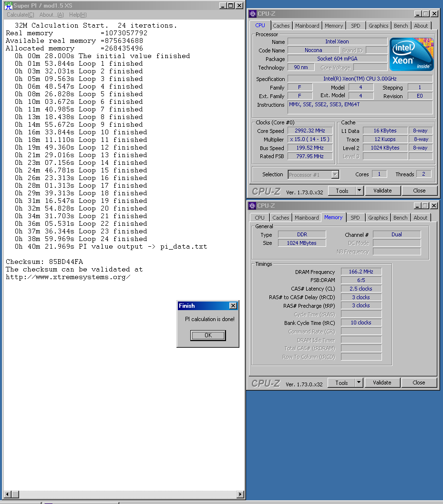Click the Specification field Intel(R) Xeon(TM) CPU 3.00GHz

point(360,79)
